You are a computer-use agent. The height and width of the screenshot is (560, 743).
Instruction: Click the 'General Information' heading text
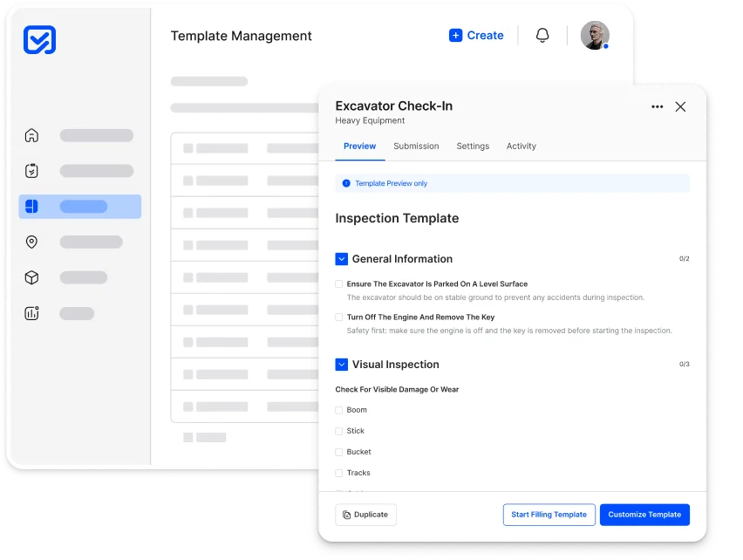click(402, 259)
